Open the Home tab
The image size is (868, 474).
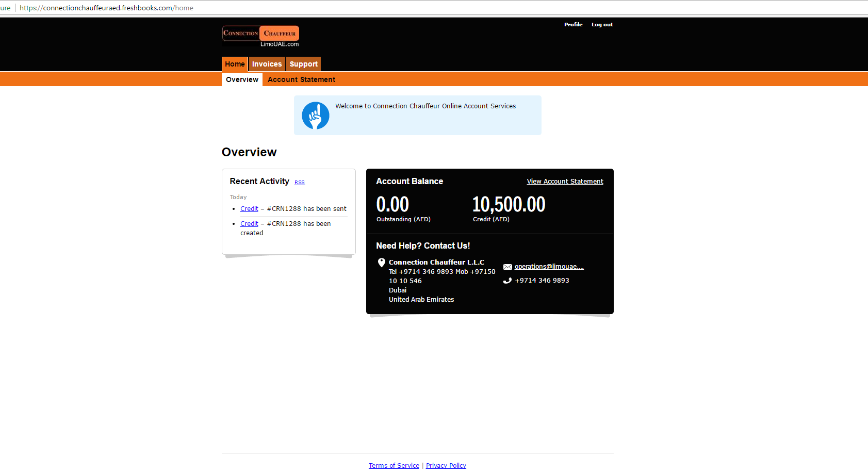pos(235,64)
